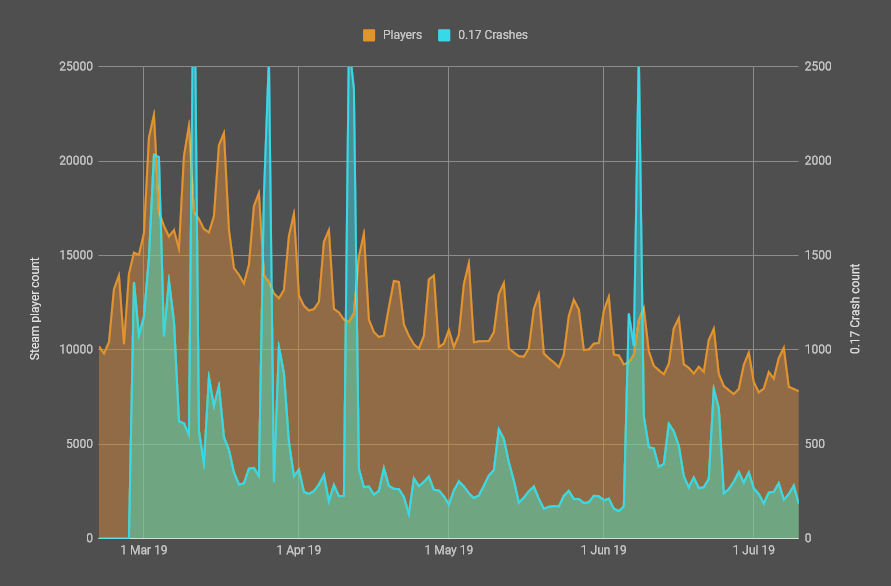Select the 20000 tick on the left axis
This screenshot has width=891, height=586.
click(x=76, y=161)
